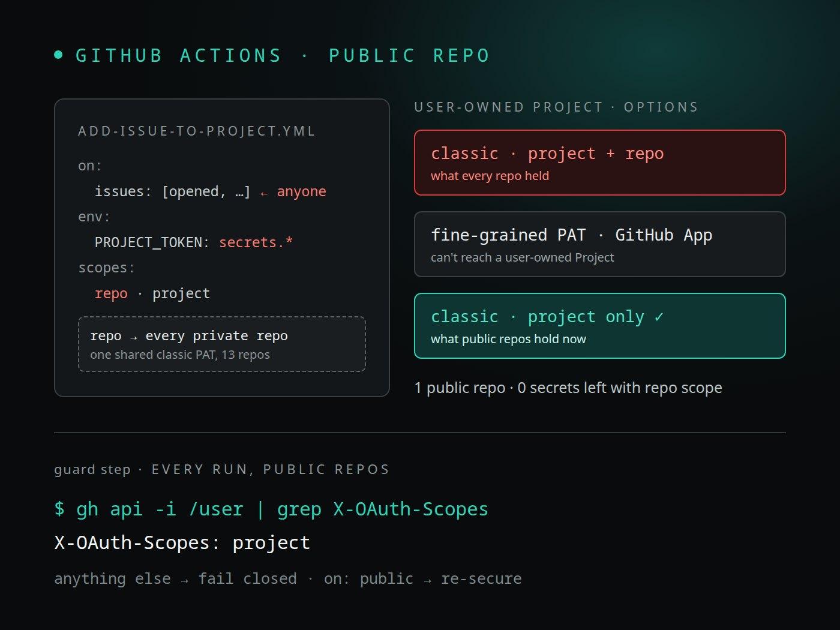
Task: Select the 'X-OAuth-Scopes: project' output line
Action: click(x=182, y=543)
